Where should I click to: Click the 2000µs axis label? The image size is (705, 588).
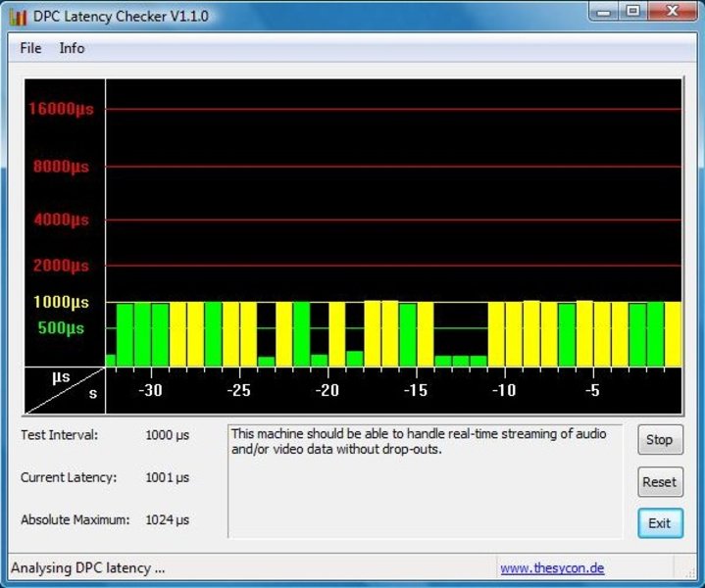[x=61, y=266]
